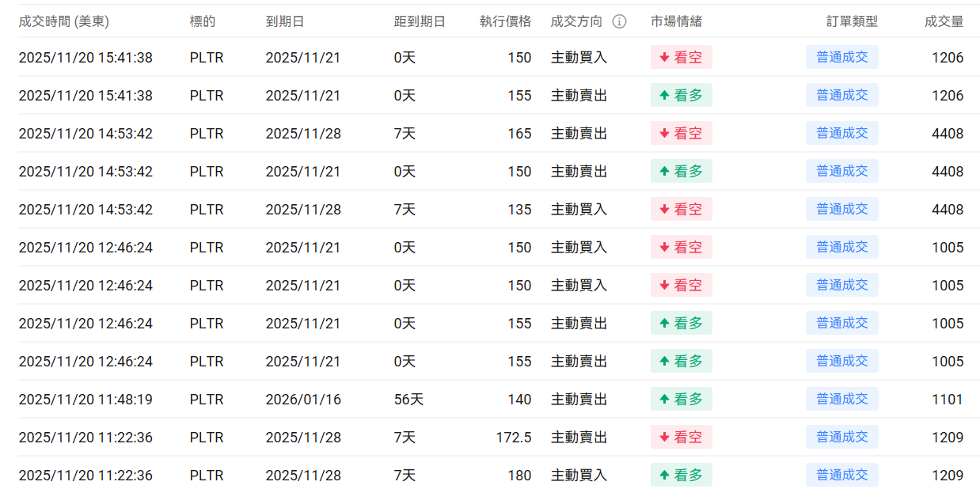Click the 看空 badge in the topmost row
This screenshot has width=980, height=493.
click(681, 58)
